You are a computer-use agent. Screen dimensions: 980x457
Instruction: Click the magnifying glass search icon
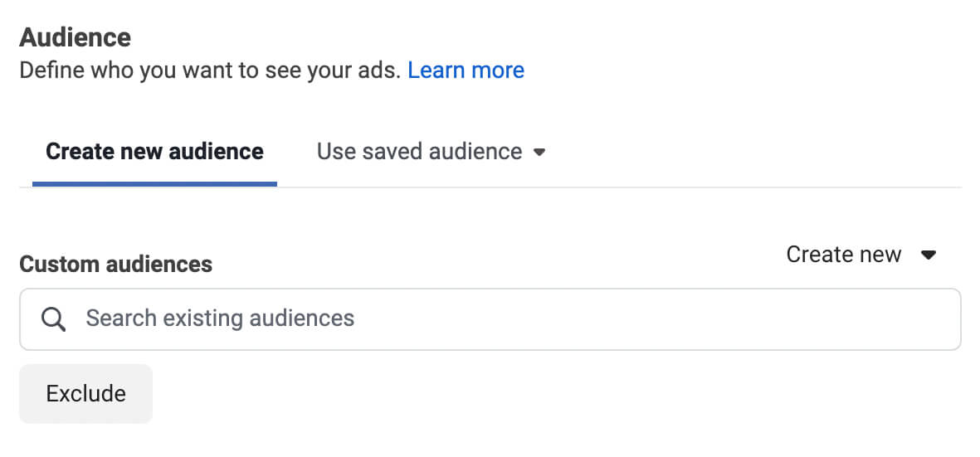click(53, 319)
